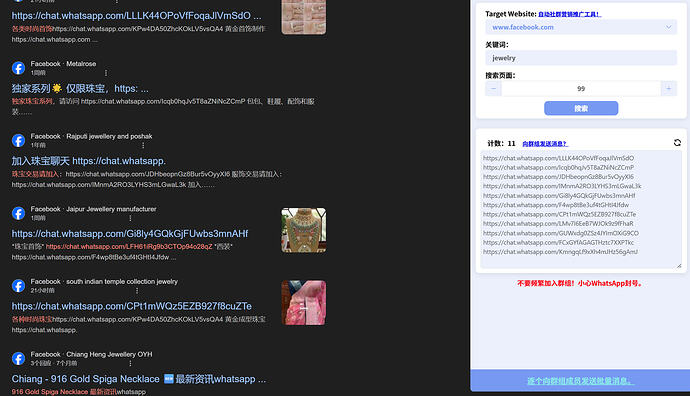Click the 独家系列 仅限珠宝 result title
690x396 pixels.
80,88
